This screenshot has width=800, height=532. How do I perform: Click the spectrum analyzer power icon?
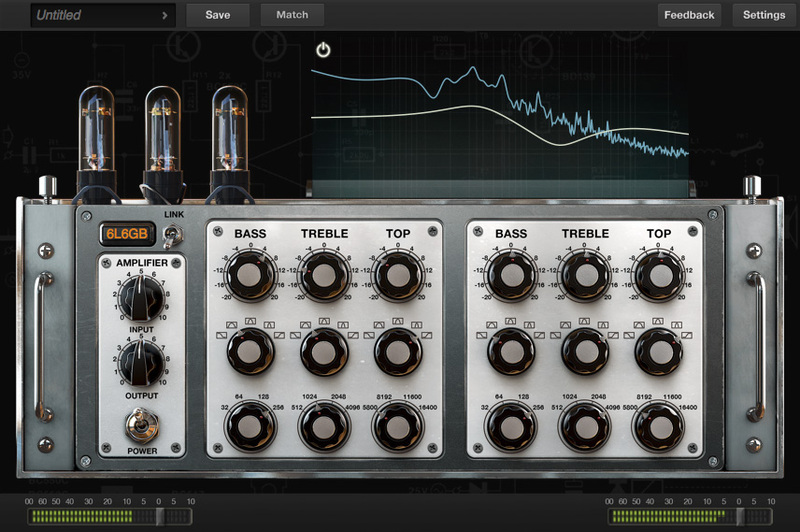[x=322, y=49]
